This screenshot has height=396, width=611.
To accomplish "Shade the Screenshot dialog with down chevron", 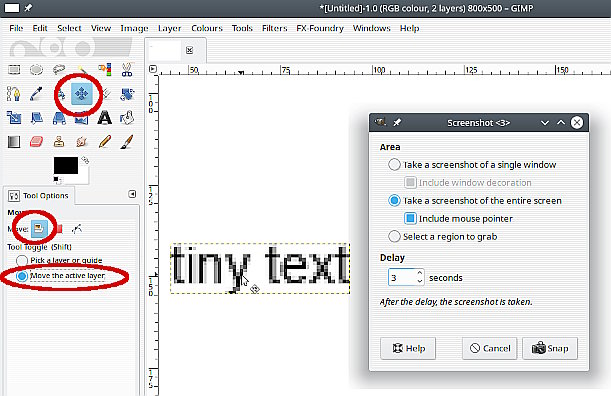I will pos(545,123).
